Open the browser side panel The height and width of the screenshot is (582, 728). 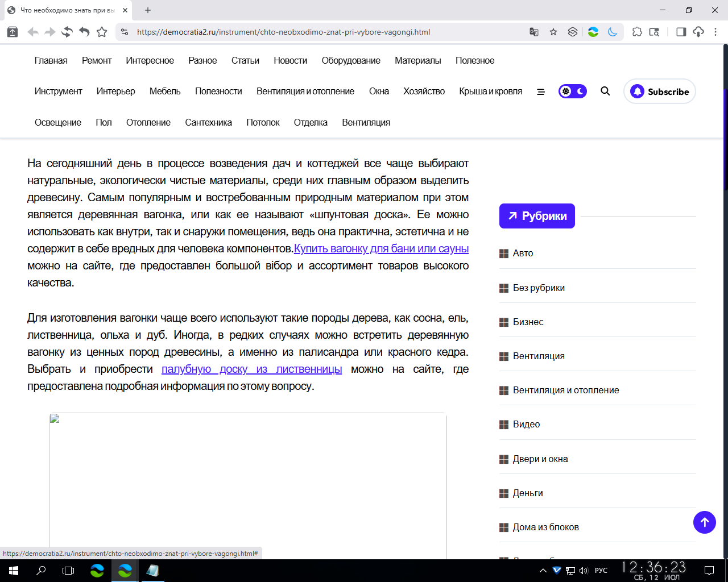pos(681,32)
